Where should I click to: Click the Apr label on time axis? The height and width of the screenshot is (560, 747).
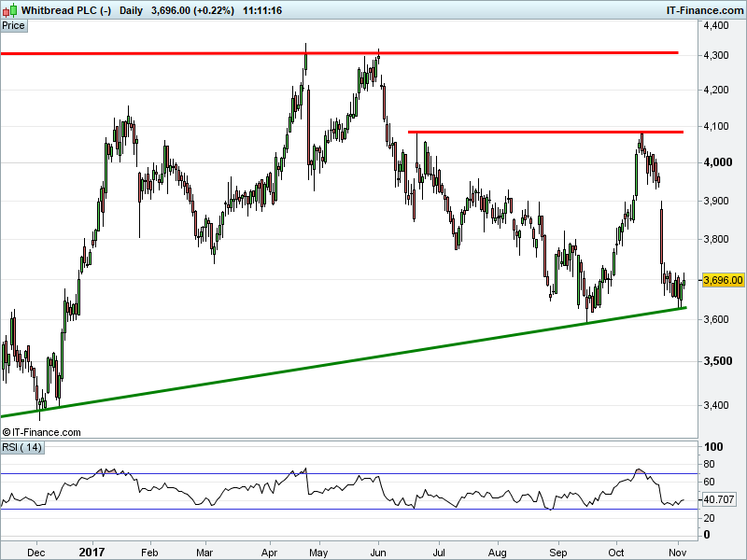click(270, 553)
